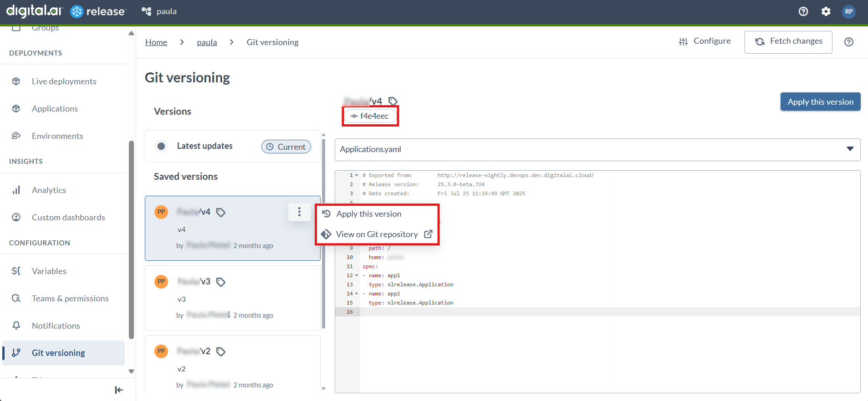Click page help icon beside Fetch changes
Image resolution: width=868 pixels, height=401 pixels.
coord(849,42)
